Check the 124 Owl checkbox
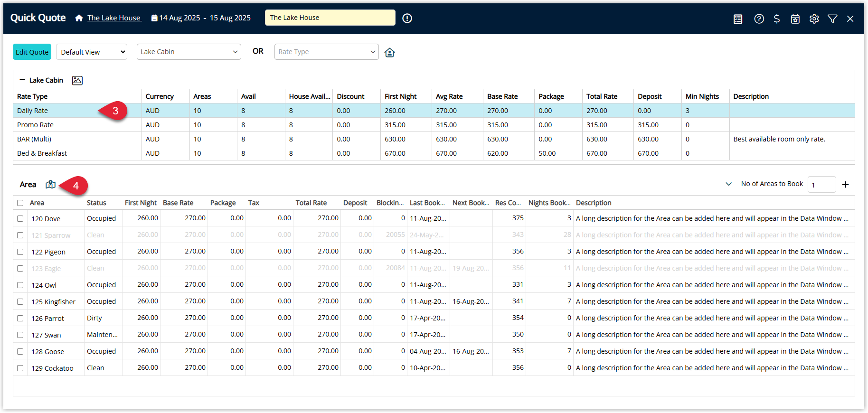Screen dimensions: 868x413 coord(20,285)
